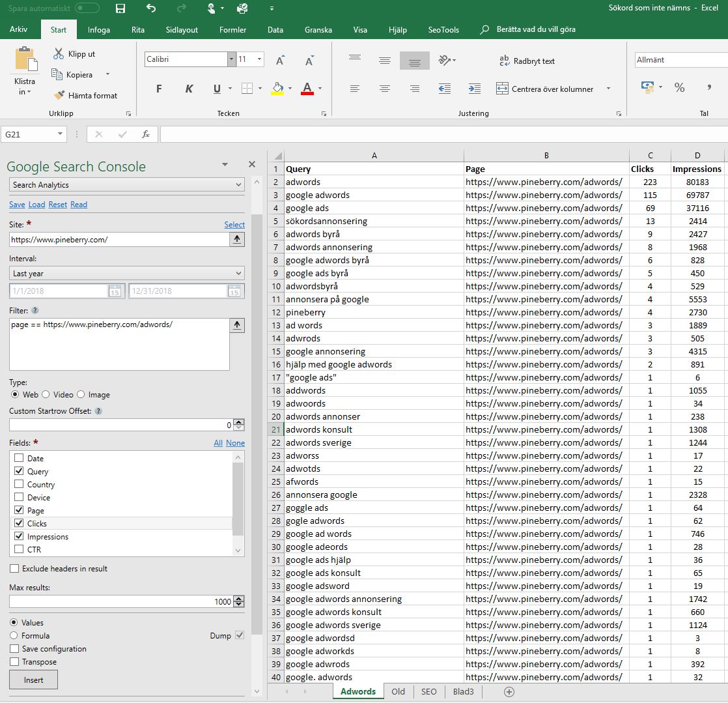This screenshot has width=728, height=703.
Task: Open Google Search Console pane options arrow
Action: (x=225, y=164)
